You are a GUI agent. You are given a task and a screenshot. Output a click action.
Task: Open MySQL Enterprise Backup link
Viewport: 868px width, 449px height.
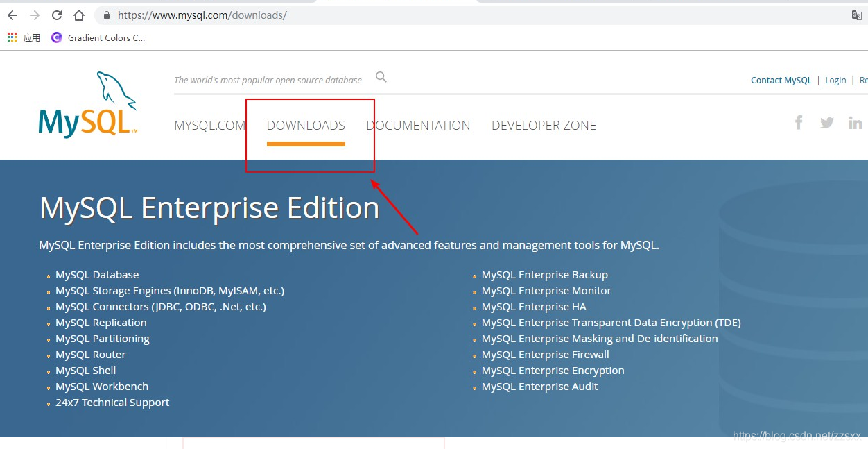point(545,275)
